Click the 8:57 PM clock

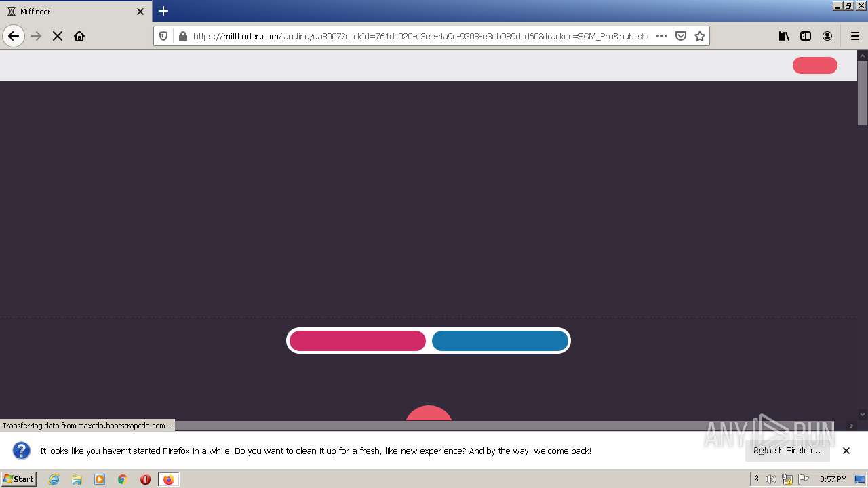(x=833, y=479)
